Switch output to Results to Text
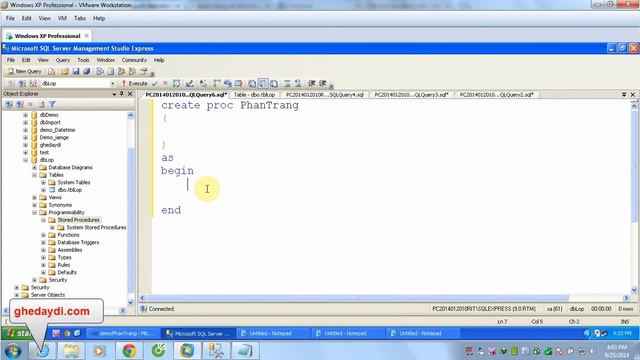Screen dimensions: 640x360 (x=252, y=83)
